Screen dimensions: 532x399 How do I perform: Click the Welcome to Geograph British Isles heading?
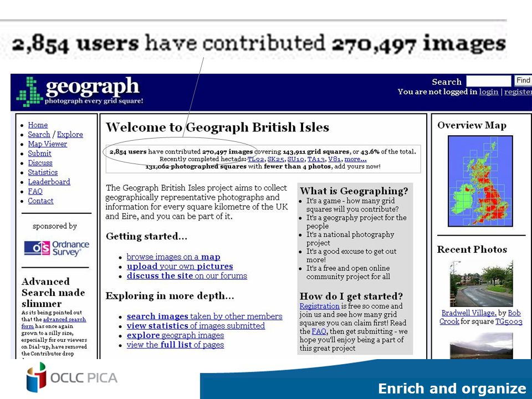(217, 127)
